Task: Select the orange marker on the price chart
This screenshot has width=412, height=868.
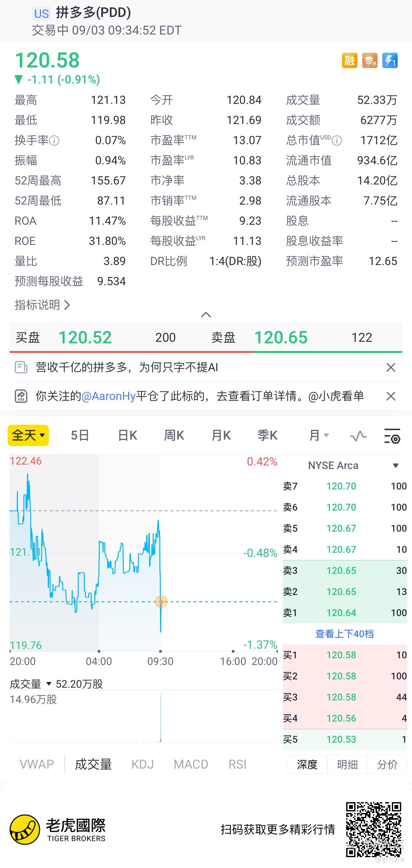Action: click(x=161, y=601)
